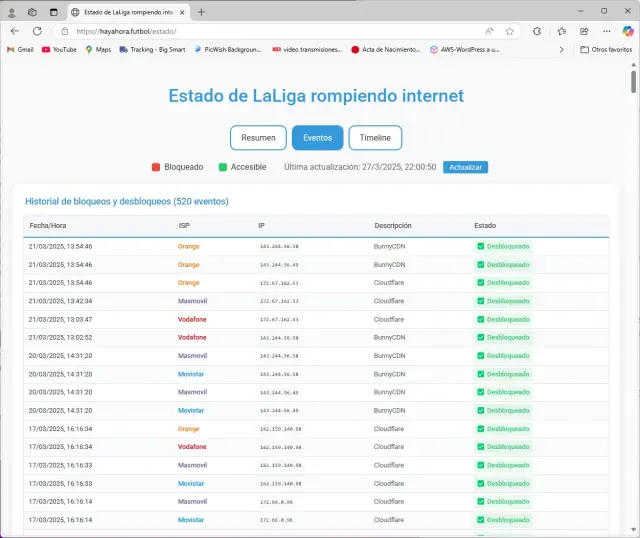Open the Edge settings and more menu
Viewport: 640px width, 538px height.
608,31
